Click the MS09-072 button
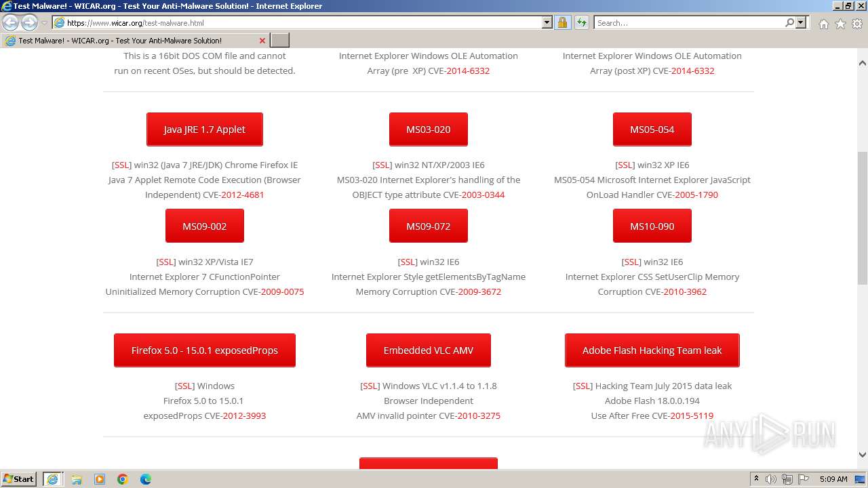This screenshot has width=868, height=488. (x=429, y=226)
